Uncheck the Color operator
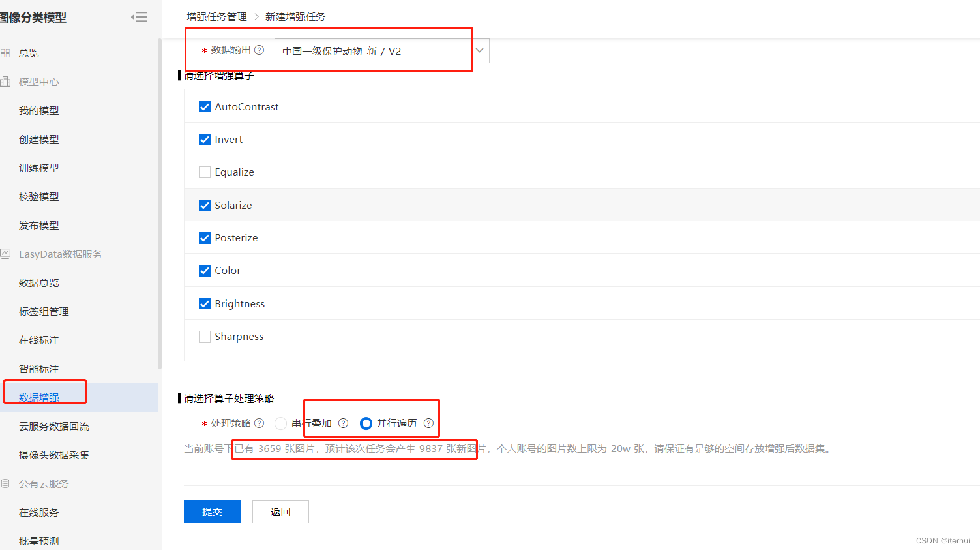Screen dimensions: 980x550 pyautogui.click(x=205, y=270)
